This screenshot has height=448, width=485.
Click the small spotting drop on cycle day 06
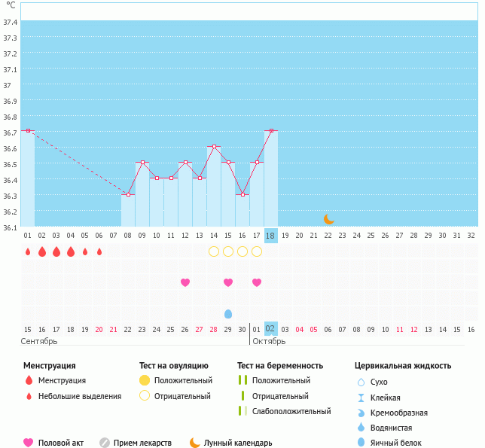pos(99,251)
